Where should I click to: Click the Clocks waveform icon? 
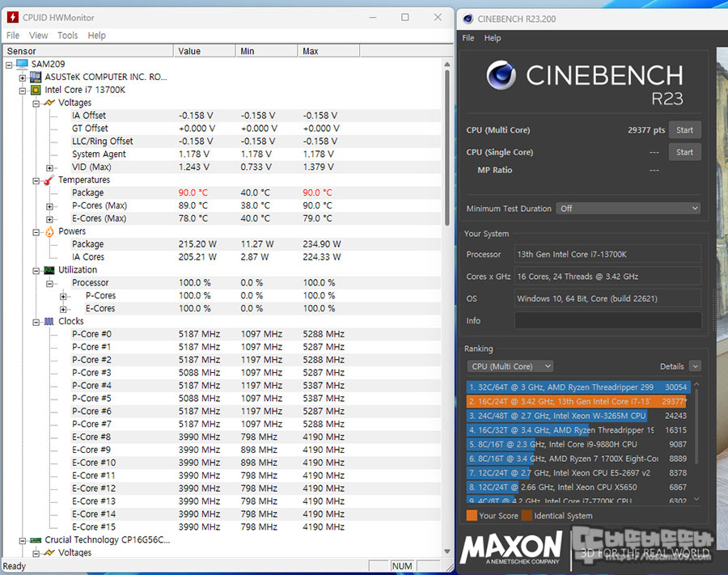[49, 322]
